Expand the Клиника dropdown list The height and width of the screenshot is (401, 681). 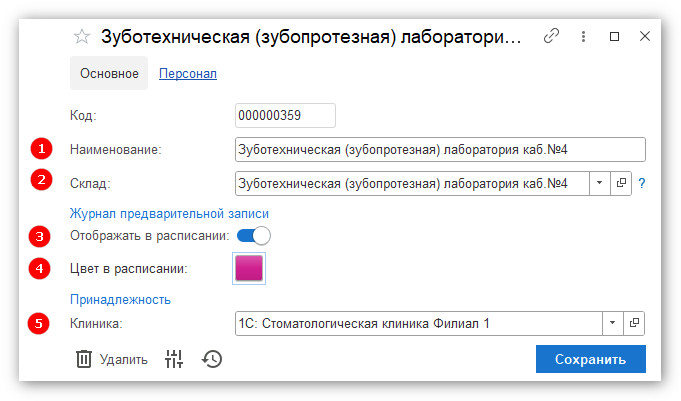tap(613, 323)
